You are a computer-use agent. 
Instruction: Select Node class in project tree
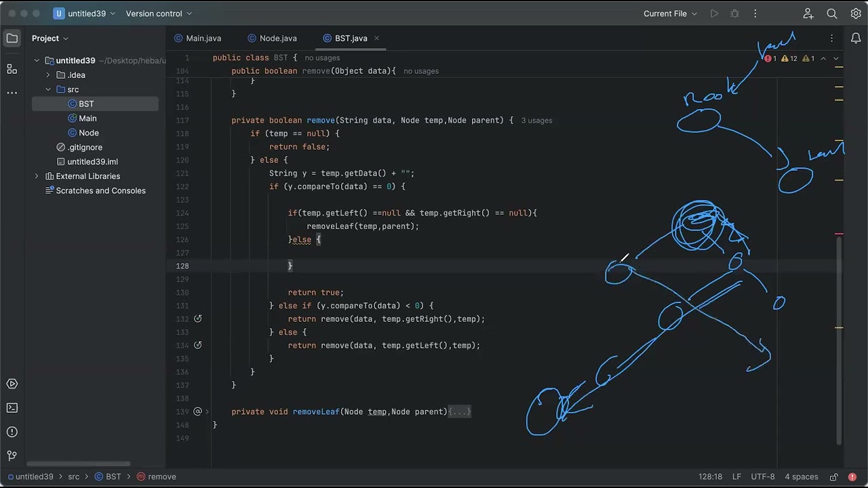(x=83, y=133)
